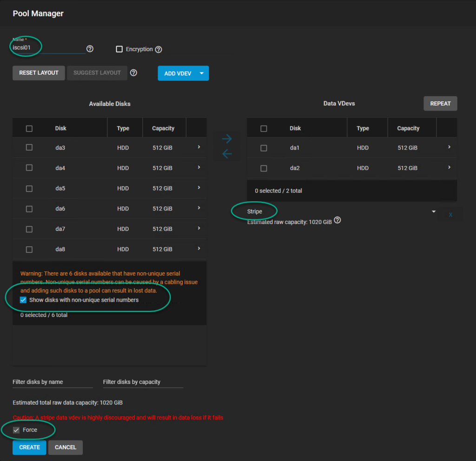Expand details chevron for disk da3
476x461 pixels.
[x=199, y=147]
